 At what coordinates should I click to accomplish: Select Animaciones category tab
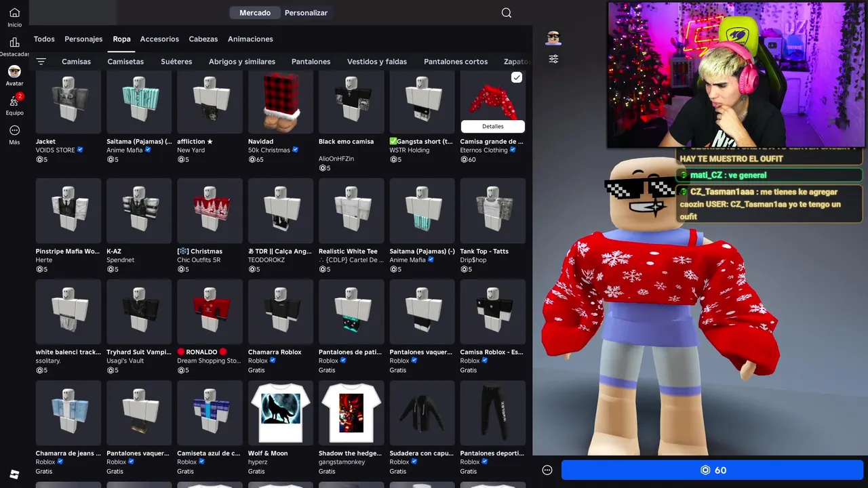pyautogui.click(x=250, y=39)
